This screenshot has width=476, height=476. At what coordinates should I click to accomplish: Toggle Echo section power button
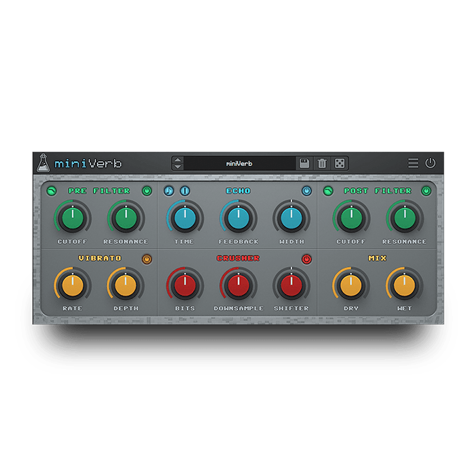pyautogui.click(x=306, y=191)
